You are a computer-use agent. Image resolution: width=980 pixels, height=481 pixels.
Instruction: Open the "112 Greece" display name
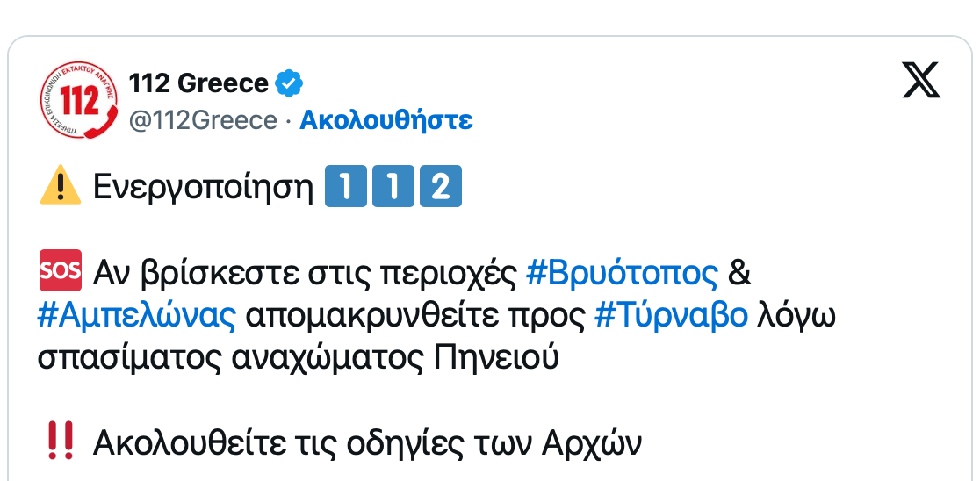point(198,84)
